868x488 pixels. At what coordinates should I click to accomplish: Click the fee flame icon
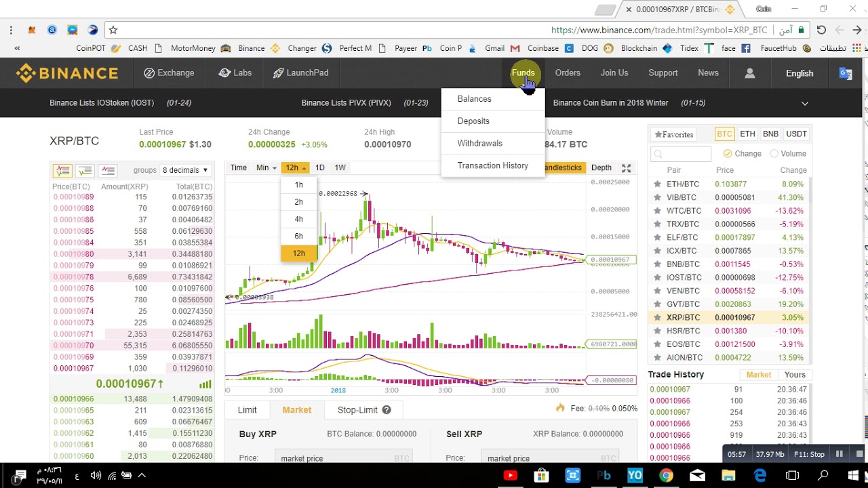tap(560, 408)
